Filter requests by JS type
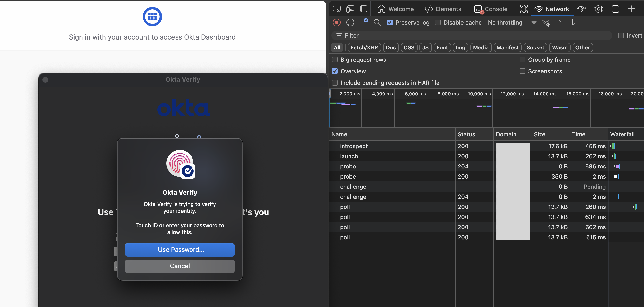This screenshot has width=644, height=307. (x=425, y=47)
